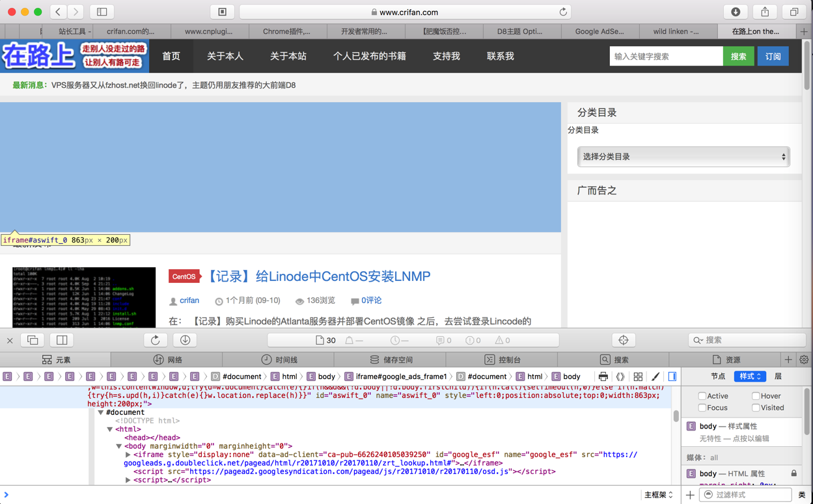The image size is (813, 504).
Task: Click the resource count 30 indicator
Action: pos(325,340)
